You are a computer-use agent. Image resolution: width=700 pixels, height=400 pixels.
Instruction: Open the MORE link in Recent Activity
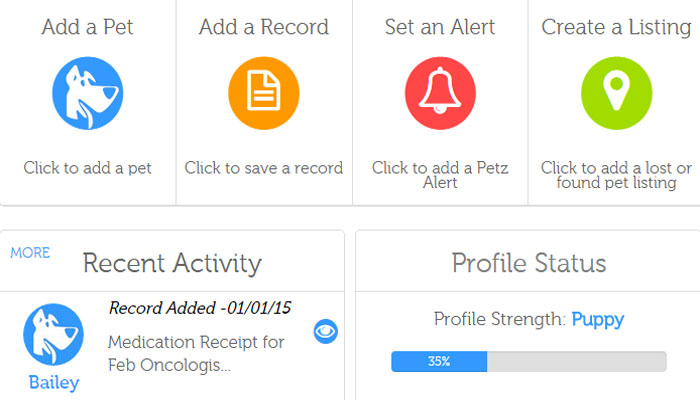tap(30, 253)
